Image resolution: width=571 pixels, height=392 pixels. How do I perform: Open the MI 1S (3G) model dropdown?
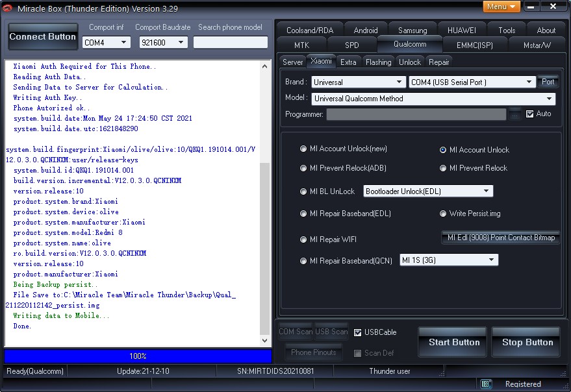pos(449,260)
